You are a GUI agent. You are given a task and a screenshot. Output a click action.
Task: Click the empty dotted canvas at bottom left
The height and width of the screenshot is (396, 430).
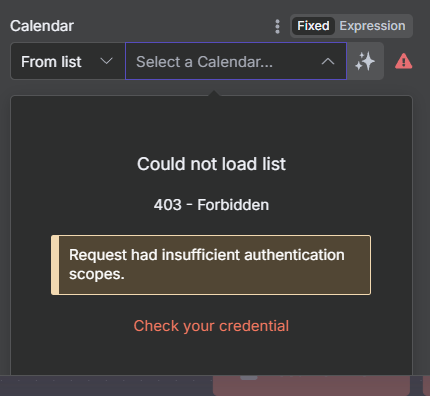100,386
